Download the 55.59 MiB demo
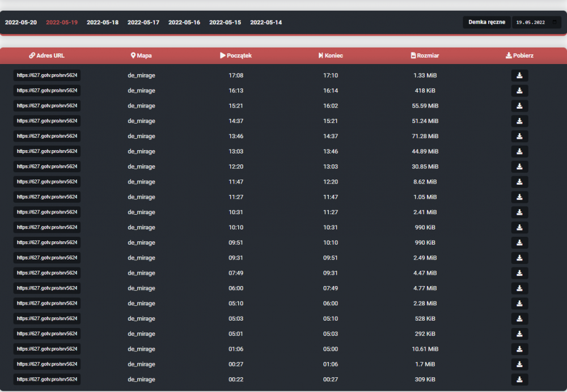The width and height of the screenshot is (567, 392). click(x=519, y=106)
